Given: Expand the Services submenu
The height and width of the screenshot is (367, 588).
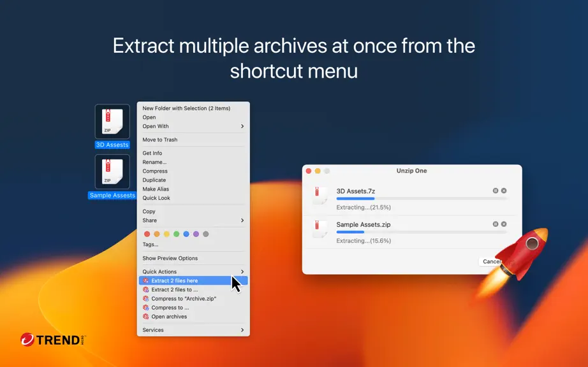Looking at the screenshot, I should point(193,330).
